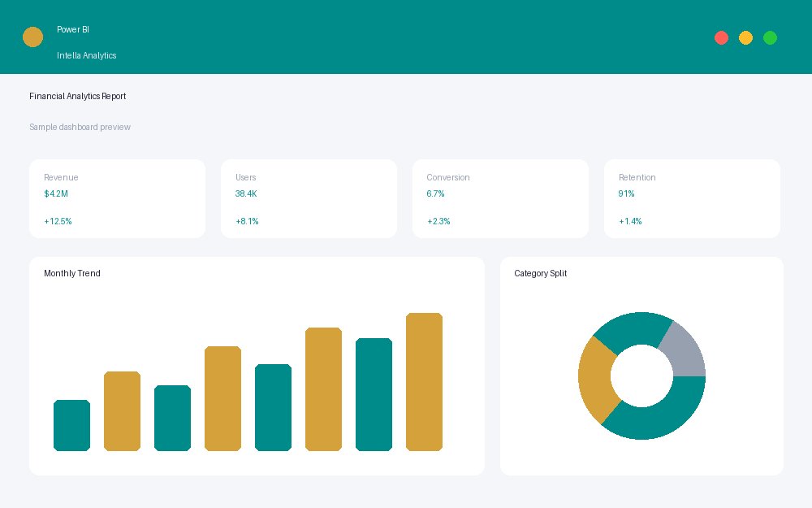Select the fifth bar in Monthly Trend
Viewport: 812px width, 508px height.
tap(273, 407)
